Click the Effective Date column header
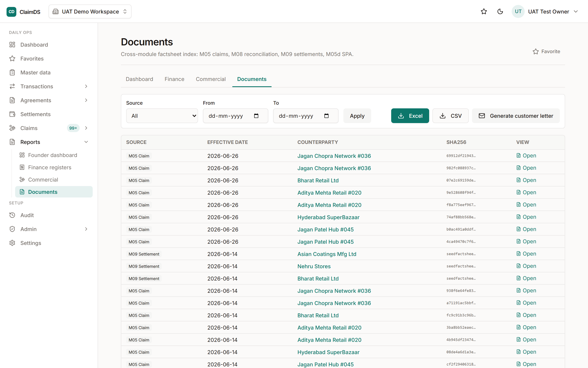This screenshot has height=368, width=588. pyautogui.click(x=227, y=142)
